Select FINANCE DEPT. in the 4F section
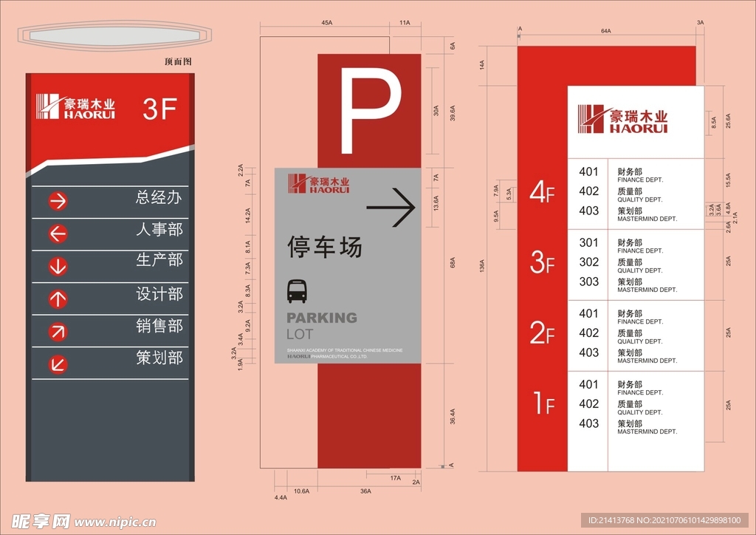The image size is (756, 535). 640,180
